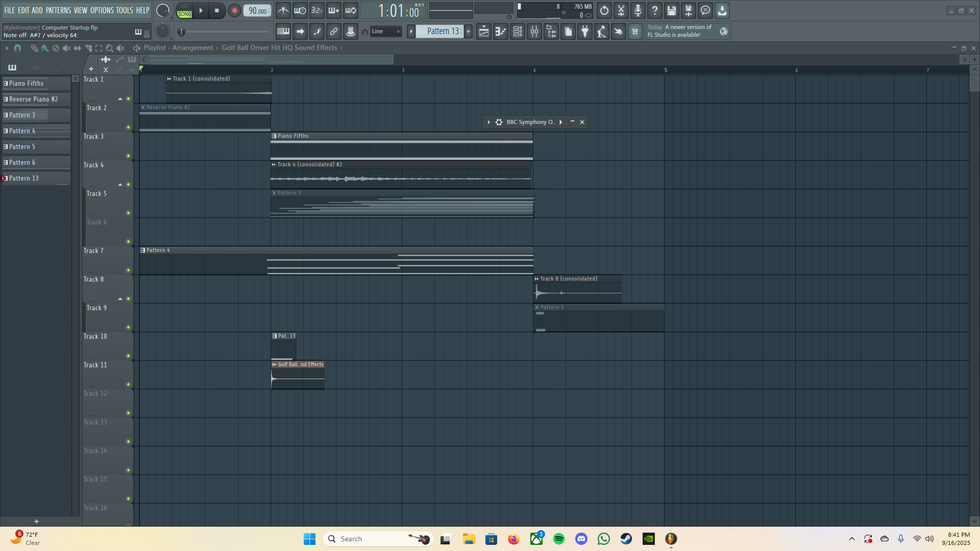Toggle wait for input to start playing
Image resolution: width=980 pixels, height=551 pixels.
(300, 10)
